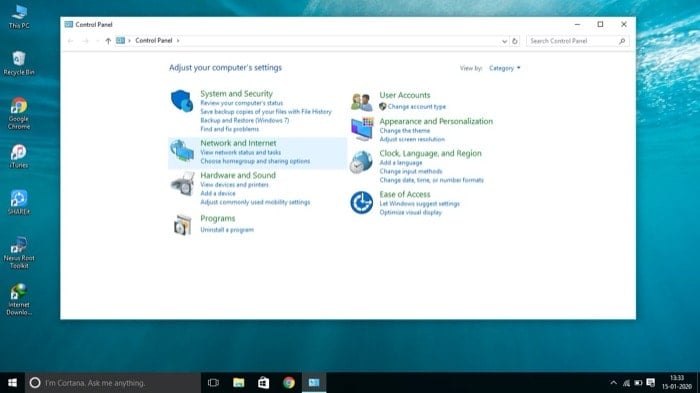Click Hardware and Sound heading
Viewport: 700px width, 393px height.
click(x=238, y=176)
